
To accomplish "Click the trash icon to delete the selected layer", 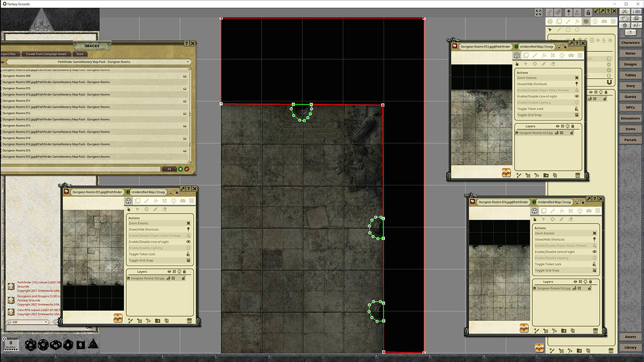I will [x=189, y=320].
